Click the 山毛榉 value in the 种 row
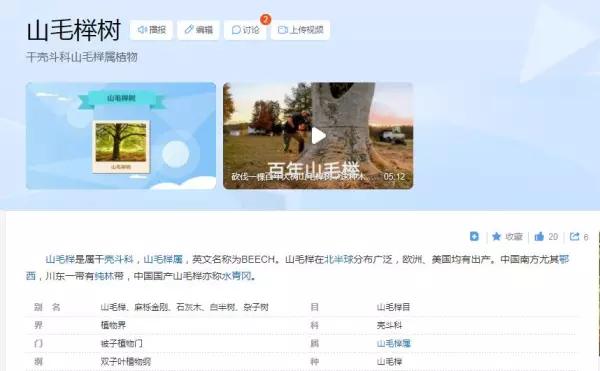 point(389,361)
